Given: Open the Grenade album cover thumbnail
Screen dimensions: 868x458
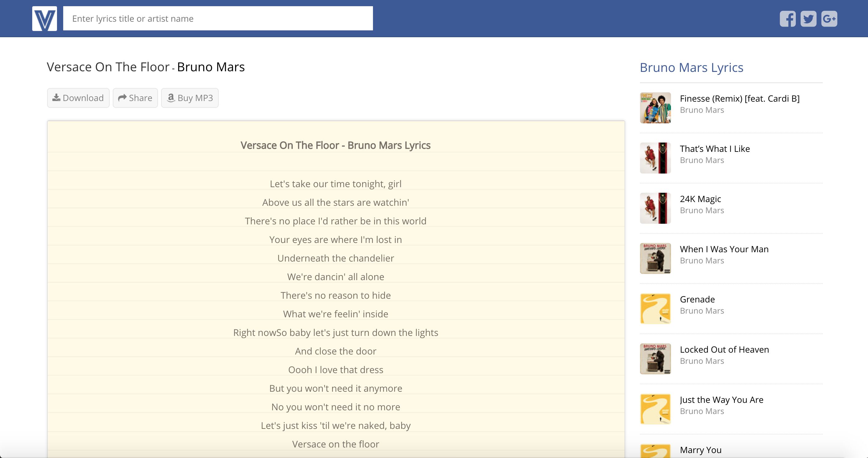Looking at the screenshot, I should [655, 309].
